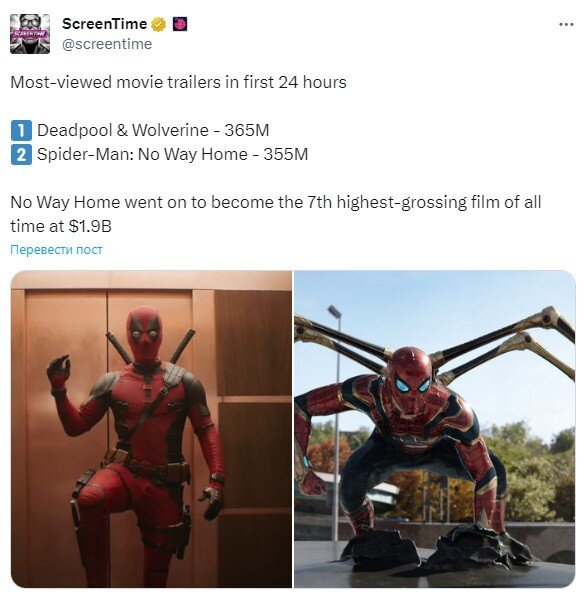585x601 pixels.
Task: Click the gold verified badge
Action: [158, 24]
